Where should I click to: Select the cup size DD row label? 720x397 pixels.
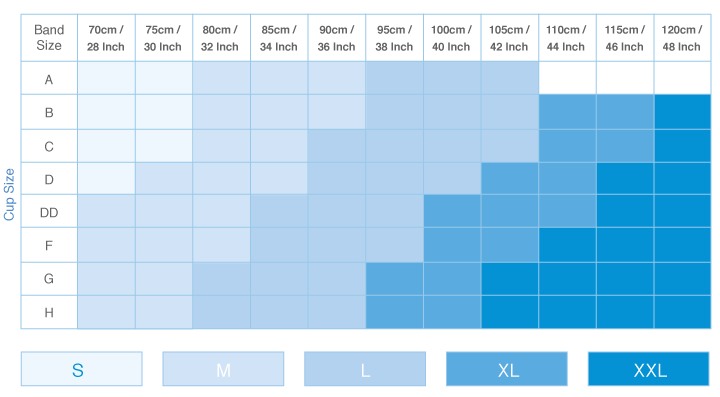[49, 211]
